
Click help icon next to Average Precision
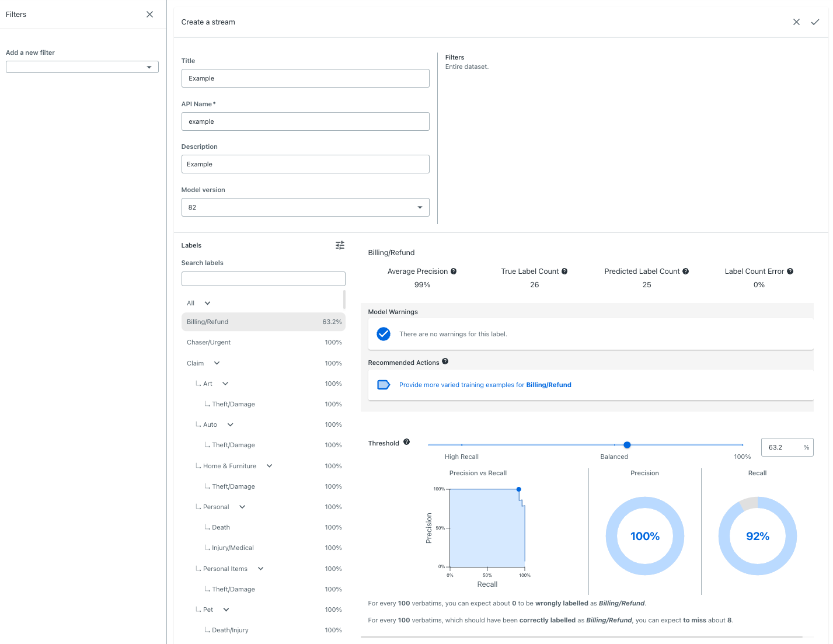point(454,271)
